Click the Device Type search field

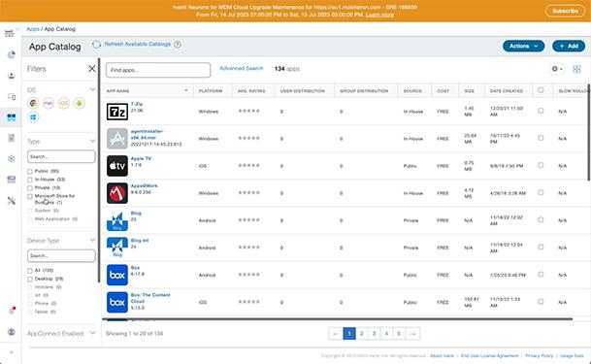tap(61, 256)
